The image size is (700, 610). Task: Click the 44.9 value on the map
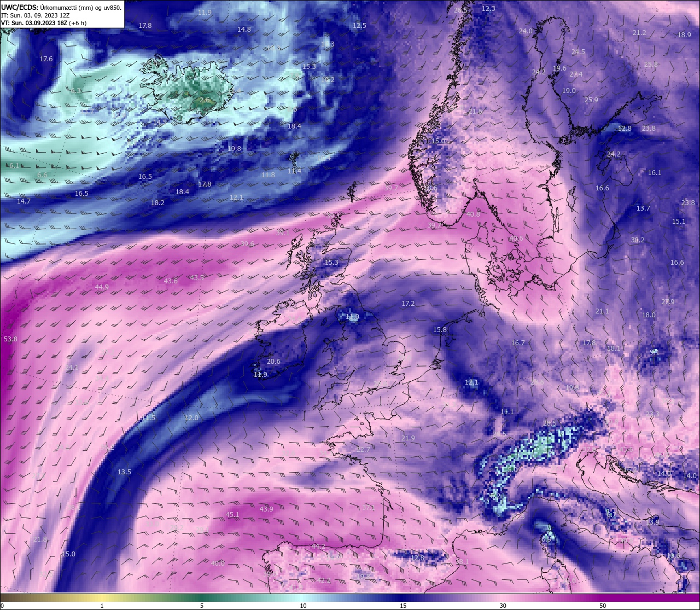pos(102,287)
